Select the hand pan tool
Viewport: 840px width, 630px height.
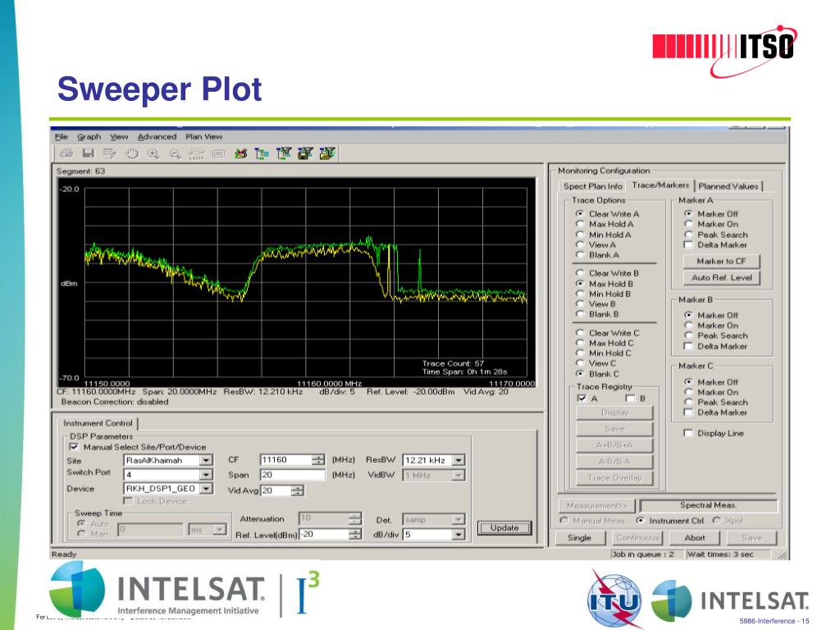coord(132,153)
